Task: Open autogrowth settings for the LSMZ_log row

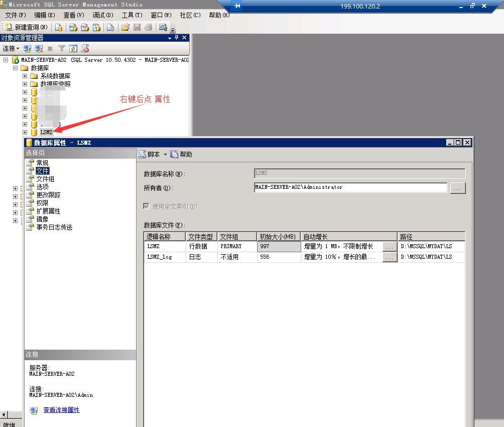Action: click(x=390, y=257)
